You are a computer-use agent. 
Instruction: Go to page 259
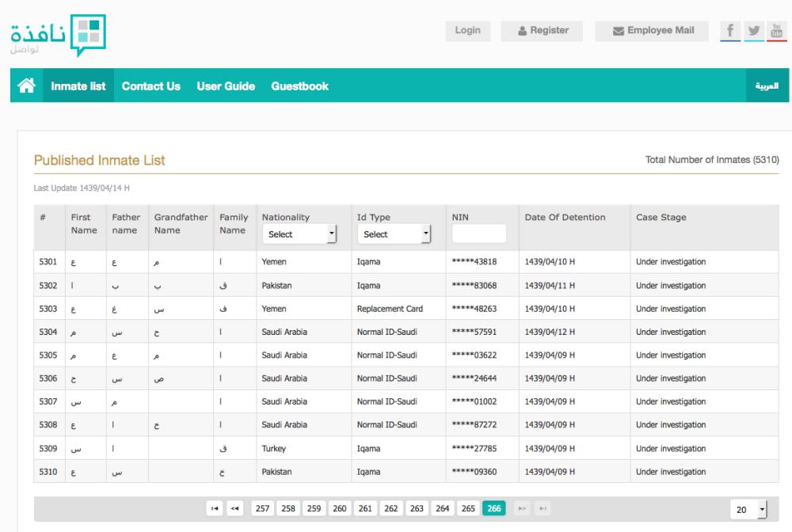tap(314, 508)
